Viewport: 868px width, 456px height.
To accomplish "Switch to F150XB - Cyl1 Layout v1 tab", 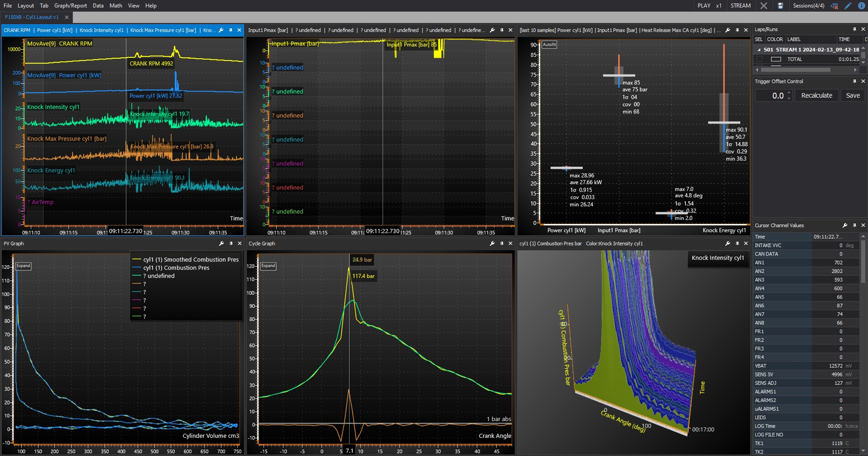I will pyautogui.click(x=32, y=17).
